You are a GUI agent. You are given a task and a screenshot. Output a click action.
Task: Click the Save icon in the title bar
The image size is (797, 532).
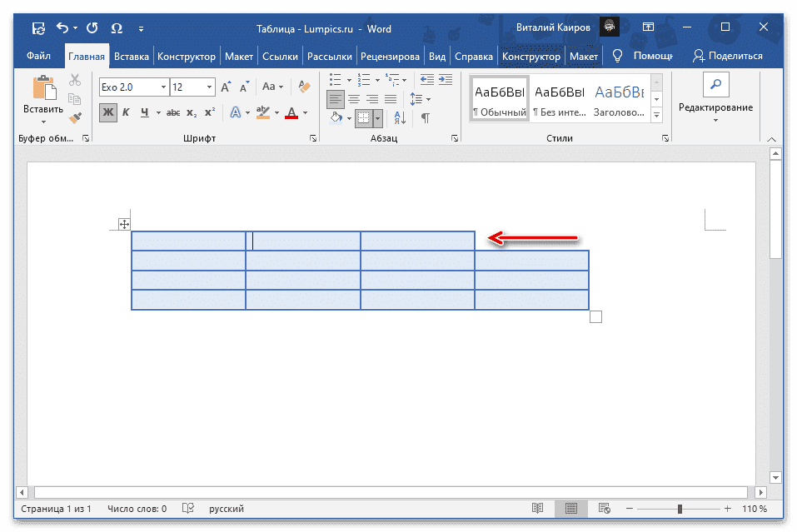click(x=38, y=29)
